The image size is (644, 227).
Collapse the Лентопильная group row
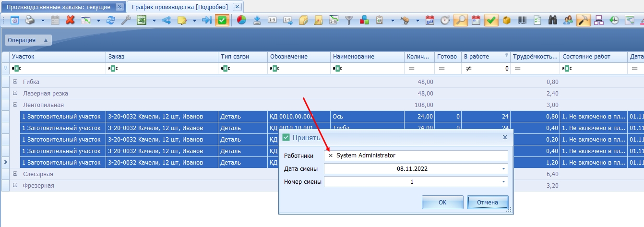[x=15, y=105]
